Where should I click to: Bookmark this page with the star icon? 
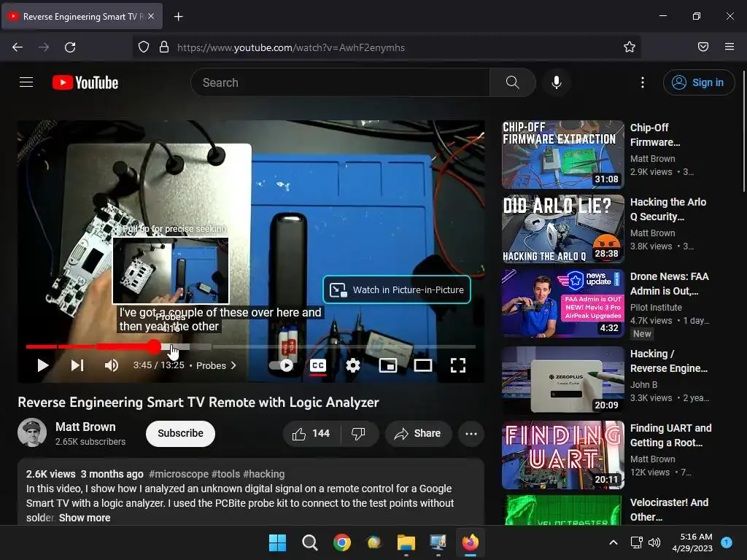[630, 47]
